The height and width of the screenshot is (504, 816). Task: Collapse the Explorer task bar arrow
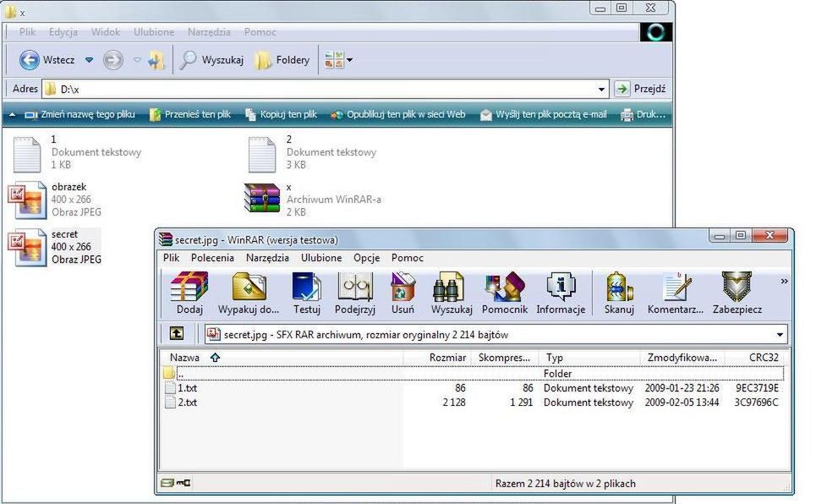point(12,114)
